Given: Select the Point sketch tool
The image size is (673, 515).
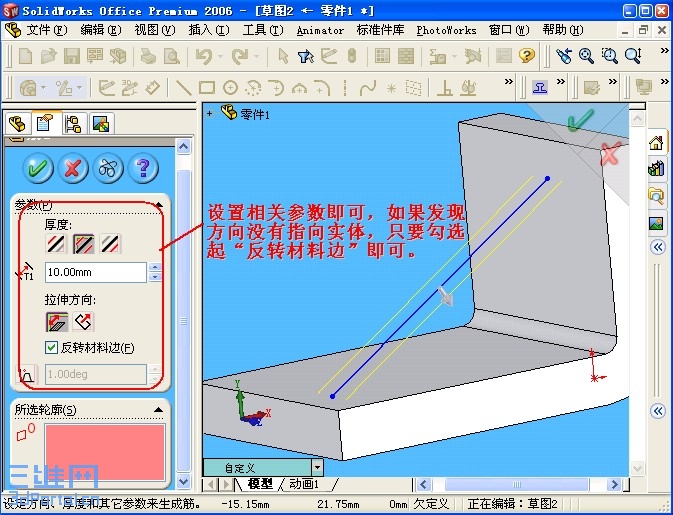Looking at the screenshot, I should point(391,88).
